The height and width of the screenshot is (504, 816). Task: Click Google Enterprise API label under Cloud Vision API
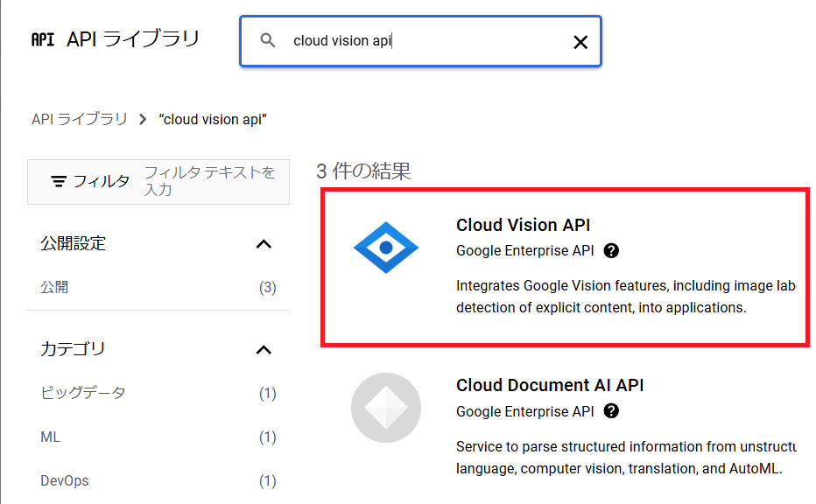tap(525, 251)
